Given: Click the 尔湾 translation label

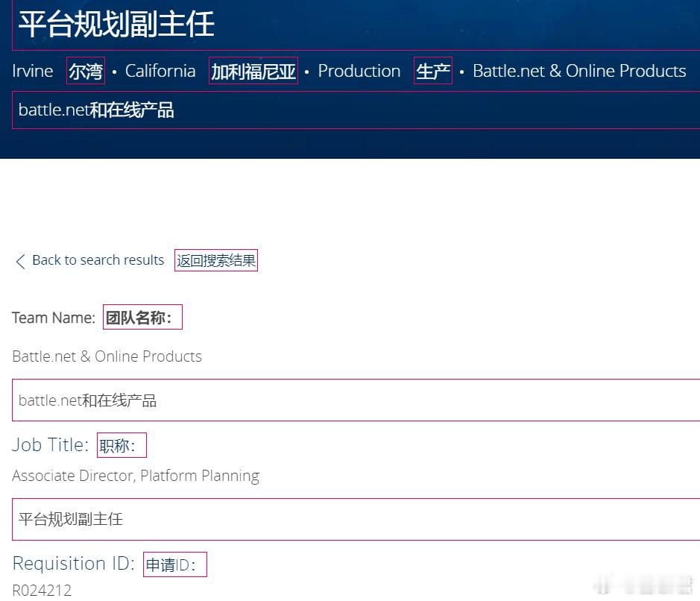Looking at the screenshot, I should (x=86, y=71).
